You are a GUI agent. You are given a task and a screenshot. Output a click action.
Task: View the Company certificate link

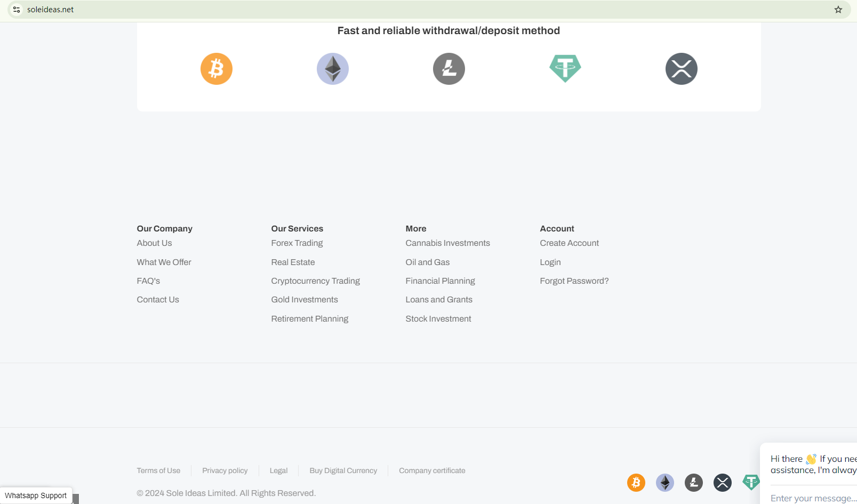tap(432, 471)
